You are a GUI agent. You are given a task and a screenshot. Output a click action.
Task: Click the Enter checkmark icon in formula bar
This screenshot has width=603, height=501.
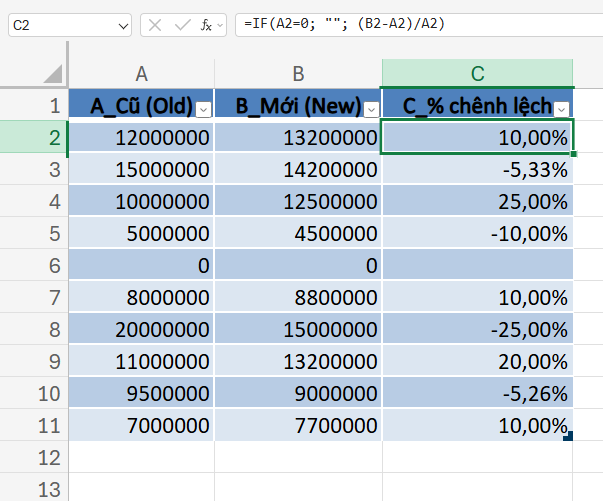pos(181,25)
